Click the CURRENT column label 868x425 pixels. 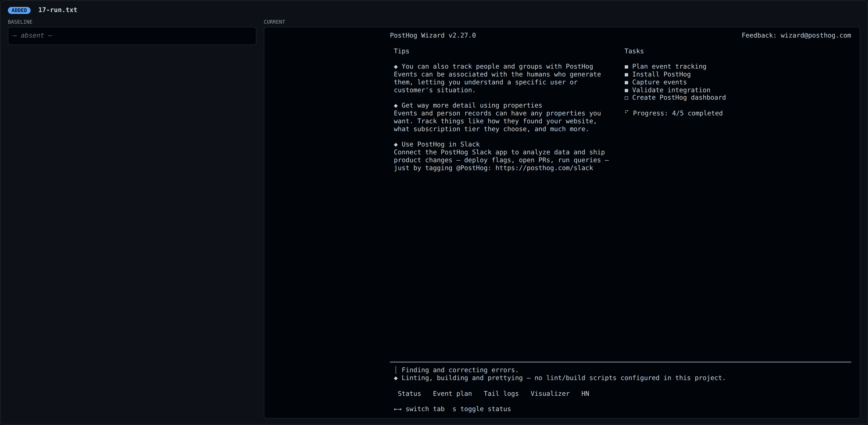tap(274, 22)
